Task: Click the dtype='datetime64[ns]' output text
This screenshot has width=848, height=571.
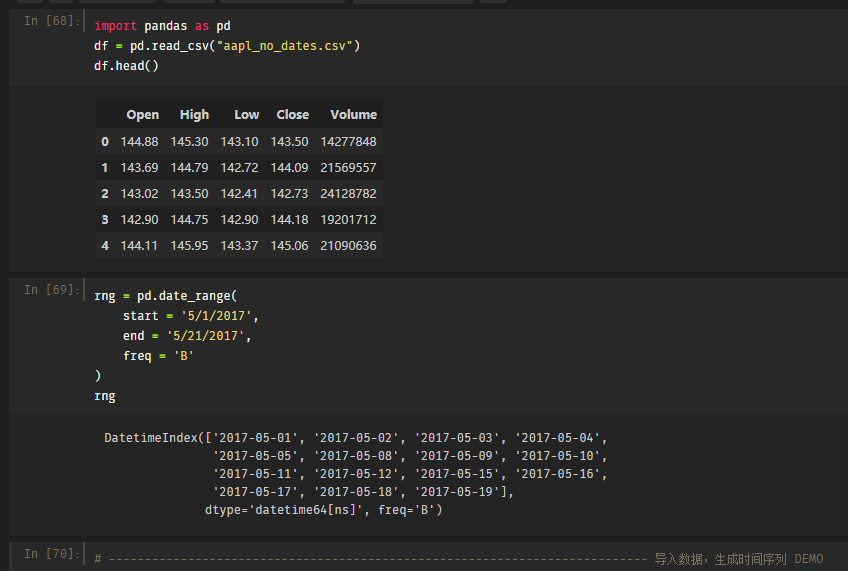Action: tap(283, 510)
